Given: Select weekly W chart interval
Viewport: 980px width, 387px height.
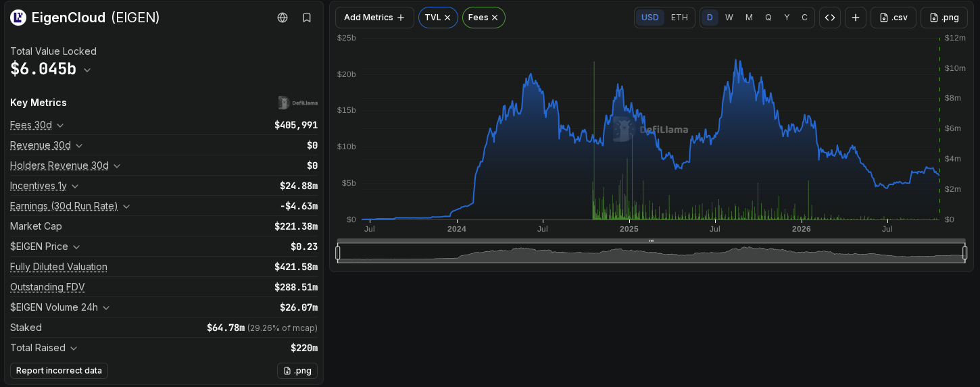Looking at the screenshot, I should [x=729, y=18].
